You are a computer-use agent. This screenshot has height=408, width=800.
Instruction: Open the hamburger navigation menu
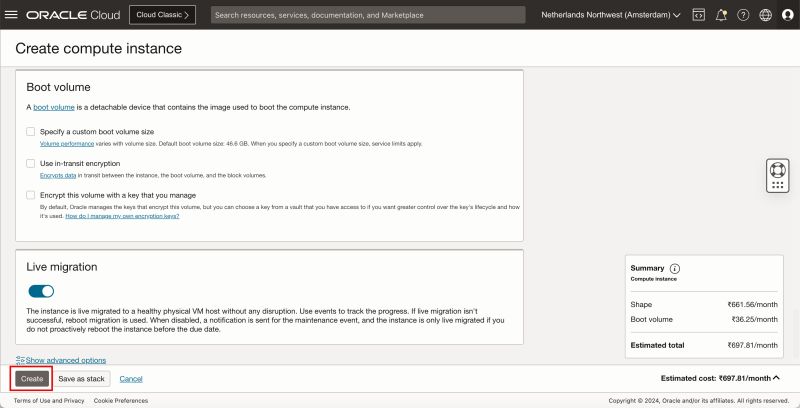click(13, 15)
